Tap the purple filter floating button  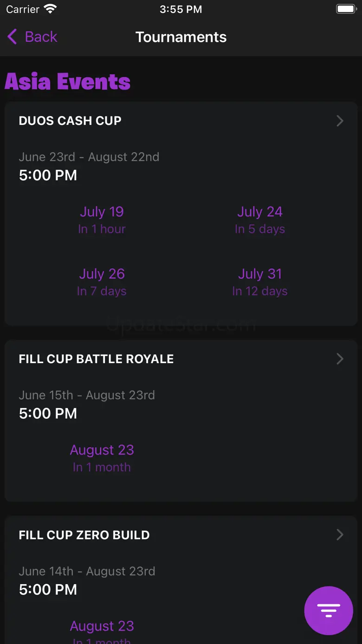click(329, 610)
